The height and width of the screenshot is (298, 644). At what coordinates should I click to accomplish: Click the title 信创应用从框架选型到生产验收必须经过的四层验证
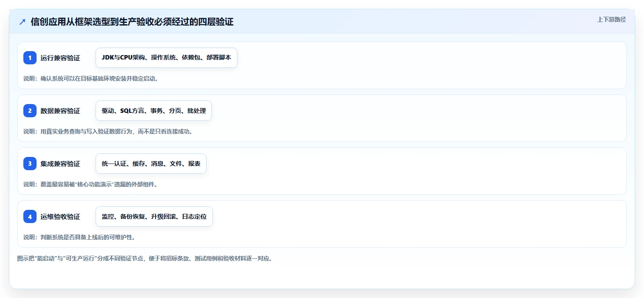pos(132,22)
